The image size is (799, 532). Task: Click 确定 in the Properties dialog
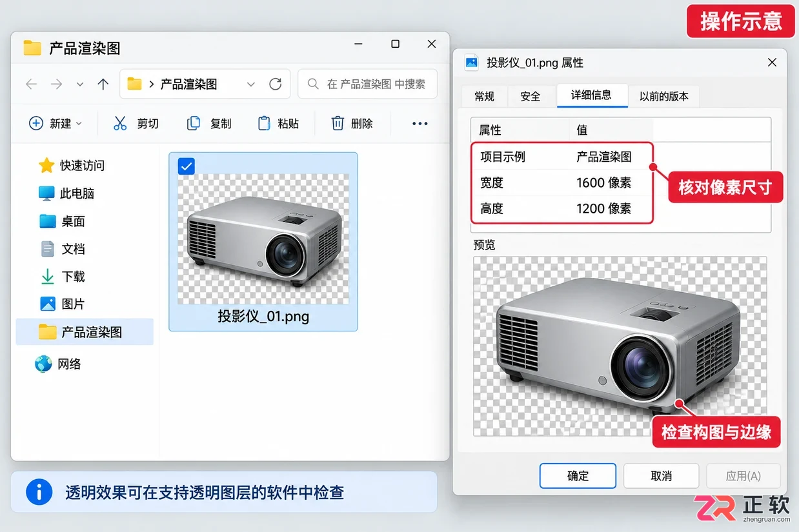click(x=578, y=476)
